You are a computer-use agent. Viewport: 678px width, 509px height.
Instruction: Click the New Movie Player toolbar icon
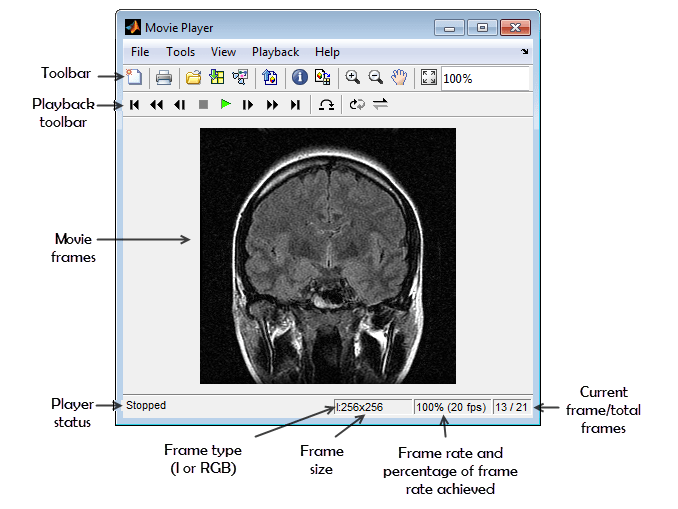(134, 77)
